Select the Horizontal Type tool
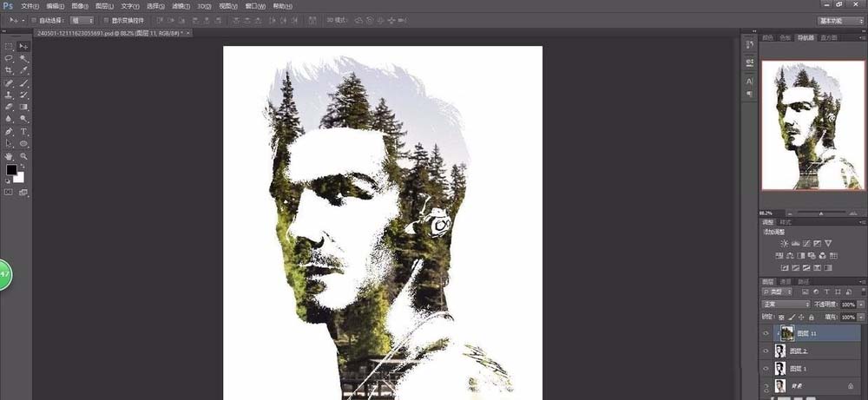Viewport: 868px width, 400px height. [23, 131]
